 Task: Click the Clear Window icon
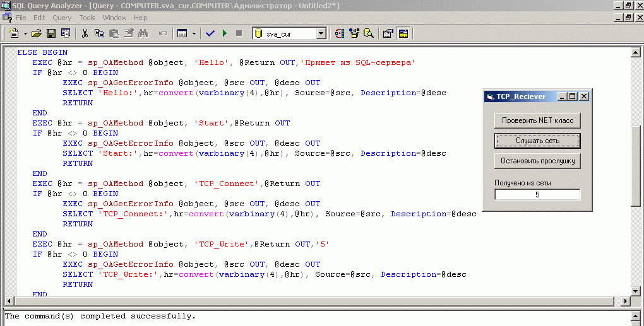pyautogui.click(x=129, y=33)
